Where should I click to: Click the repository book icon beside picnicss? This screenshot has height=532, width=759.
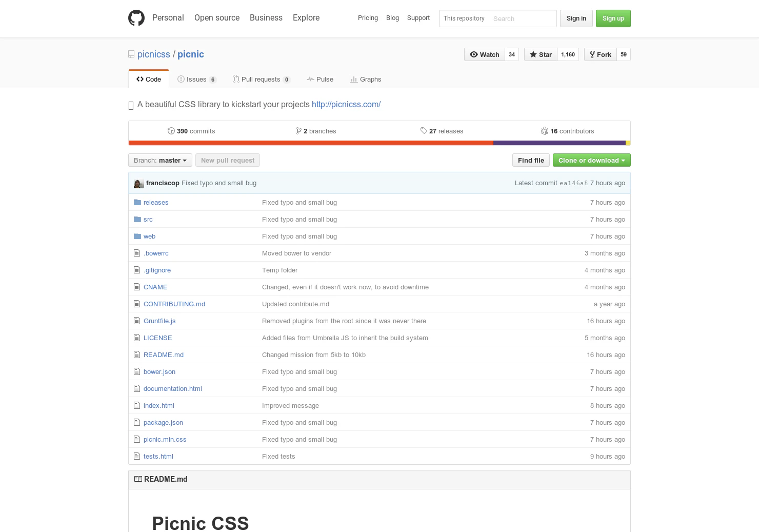pos(131,54)
